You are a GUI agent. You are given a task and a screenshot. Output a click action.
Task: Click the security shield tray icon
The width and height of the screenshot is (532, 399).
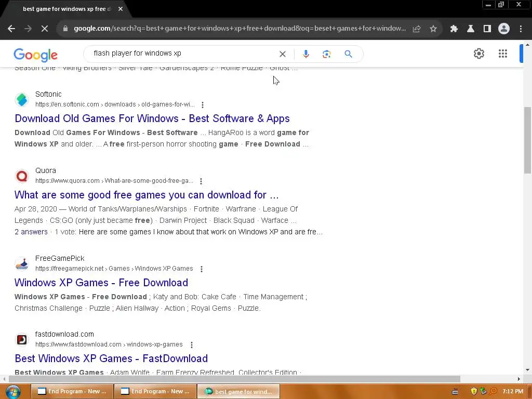coord(474,392)
